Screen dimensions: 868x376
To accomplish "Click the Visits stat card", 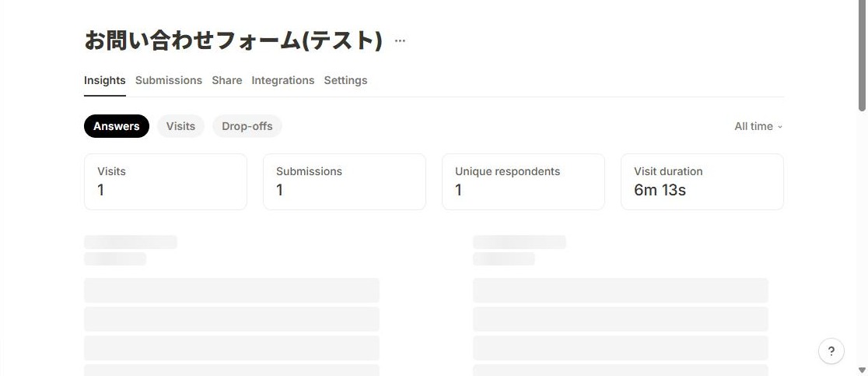I will click(x=166, y=181).
